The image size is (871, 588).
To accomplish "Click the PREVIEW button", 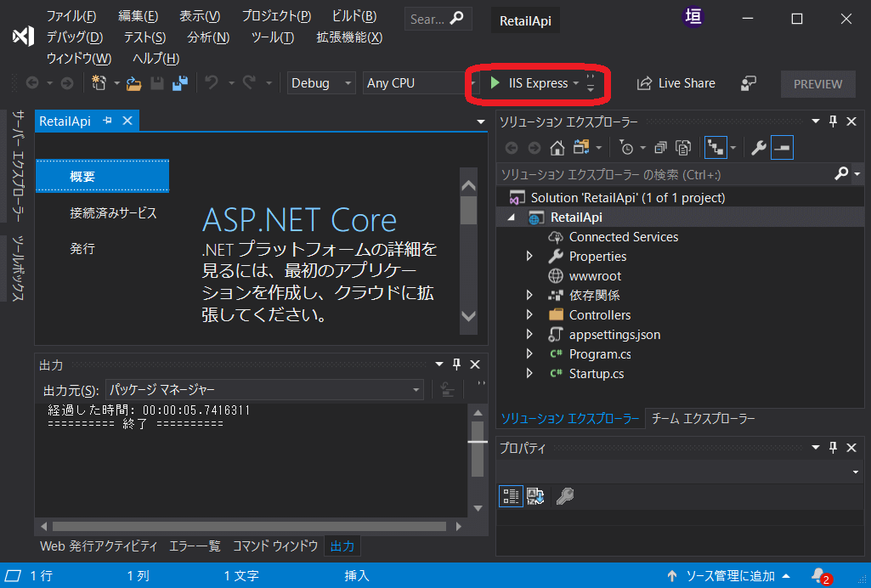I will 817,84.
